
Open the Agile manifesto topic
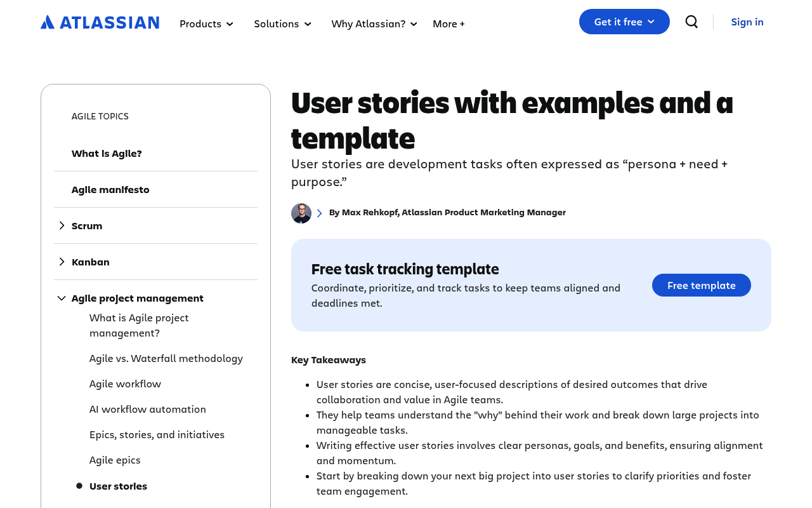point(110,189)
